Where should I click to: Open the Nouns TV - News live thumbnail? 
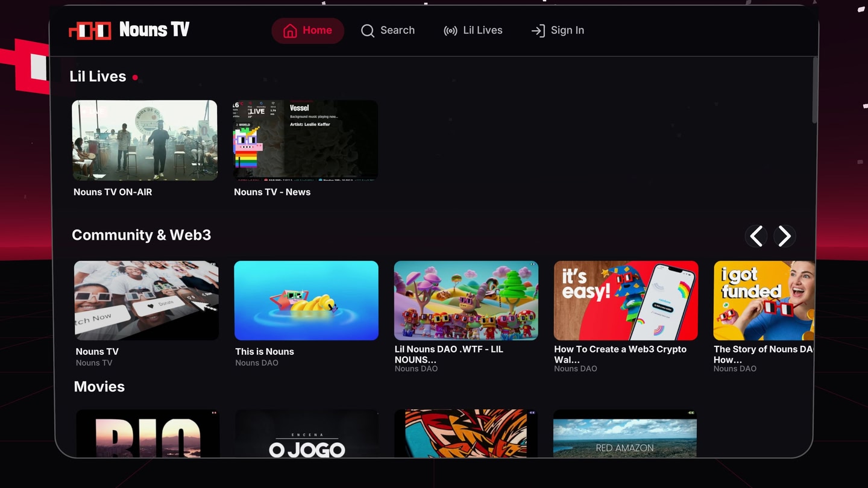pos(306,140)
